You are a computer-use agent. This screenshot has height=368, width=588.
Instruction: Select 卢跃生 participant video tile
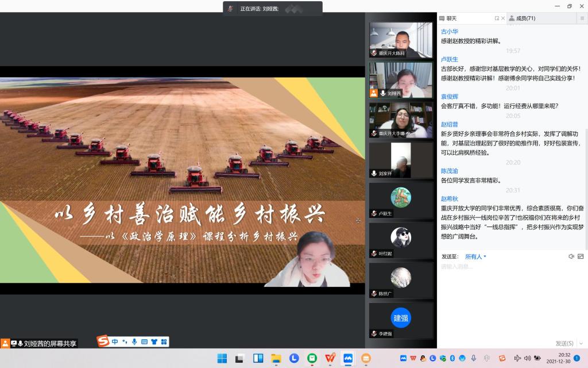coord(401,200)
